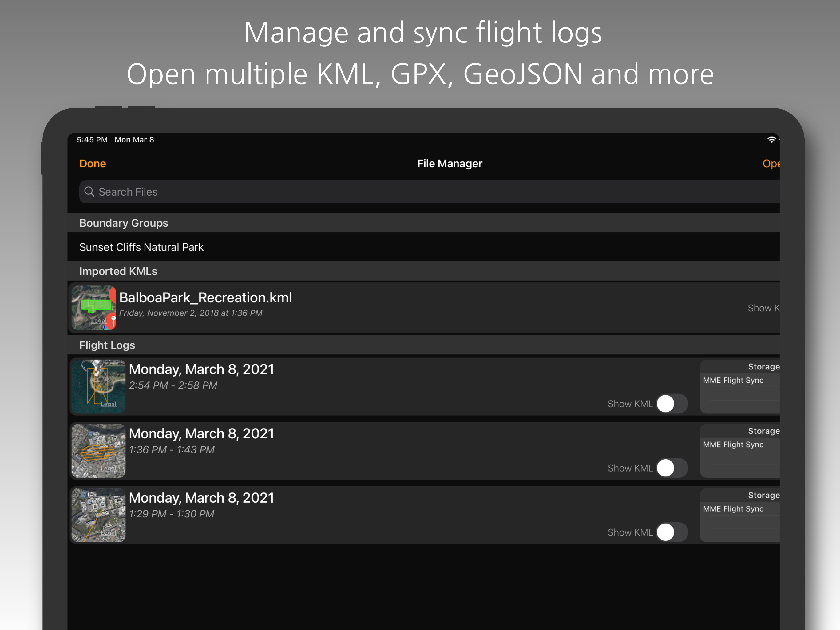
Task: Click the search magnifier icon
Action: tap(89, 192)
